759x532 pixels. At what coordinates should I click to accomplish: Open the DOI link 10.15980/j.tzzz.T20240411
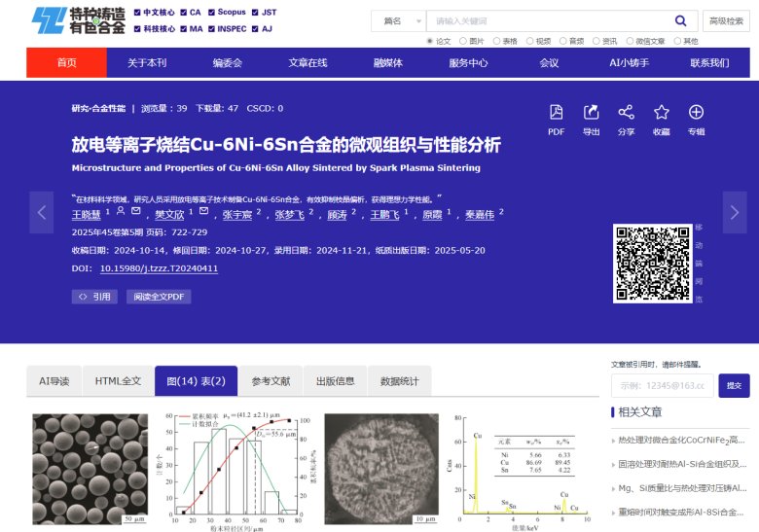(x=159, y=268)
